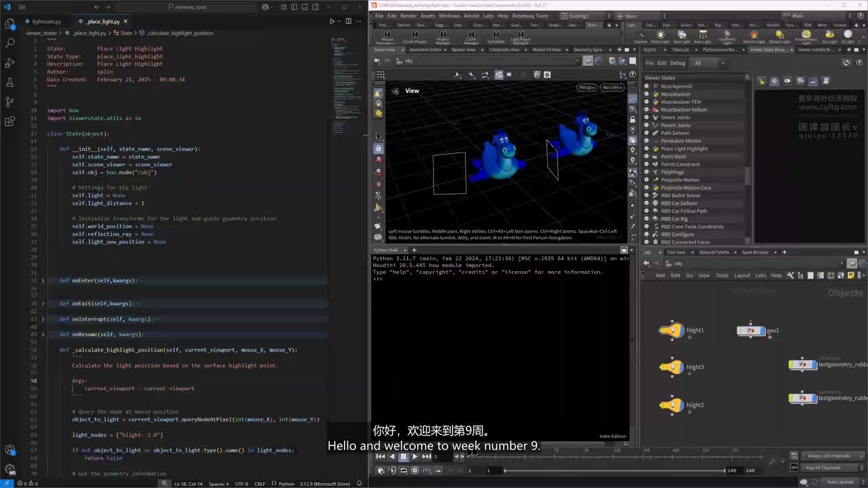Toggle the Path Deform state marker

pyautogui.click(x=646, y=133)
